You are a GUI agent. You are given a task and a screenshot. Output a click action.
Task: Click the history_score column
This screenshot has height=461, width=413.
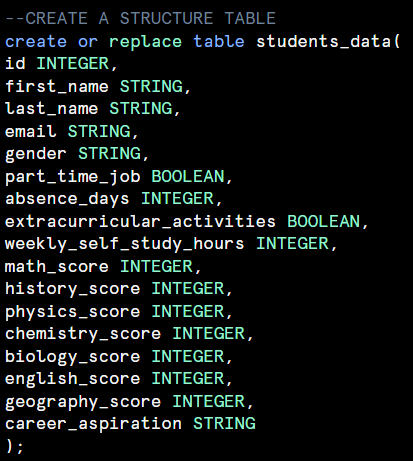(72, 289)
